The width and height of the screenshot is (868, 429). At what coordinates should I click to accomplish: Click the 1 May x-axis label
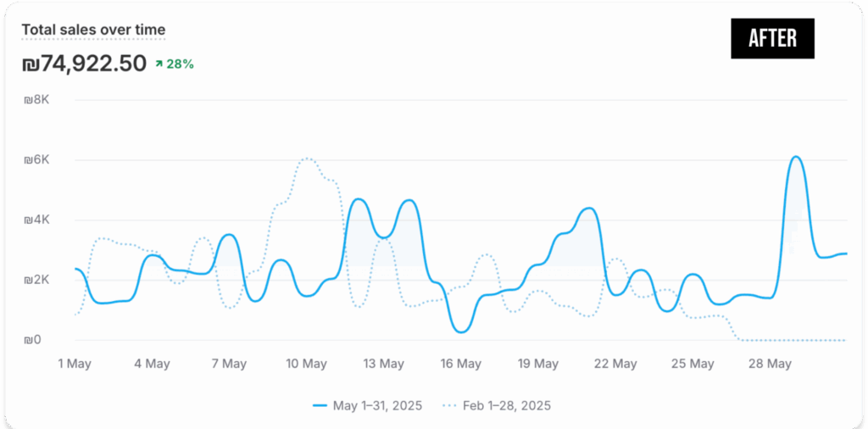point(75,364)
